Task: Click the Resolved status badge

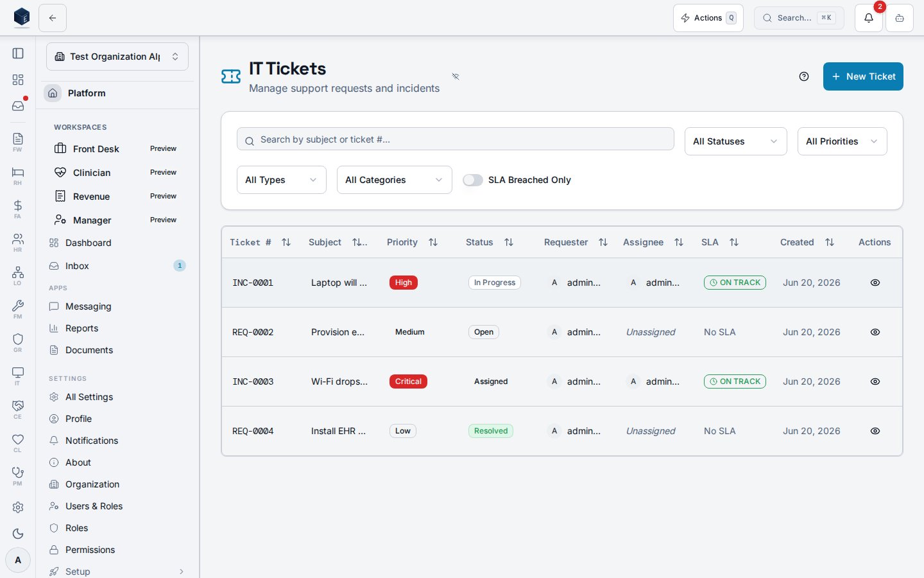Action: click(491, 431)
